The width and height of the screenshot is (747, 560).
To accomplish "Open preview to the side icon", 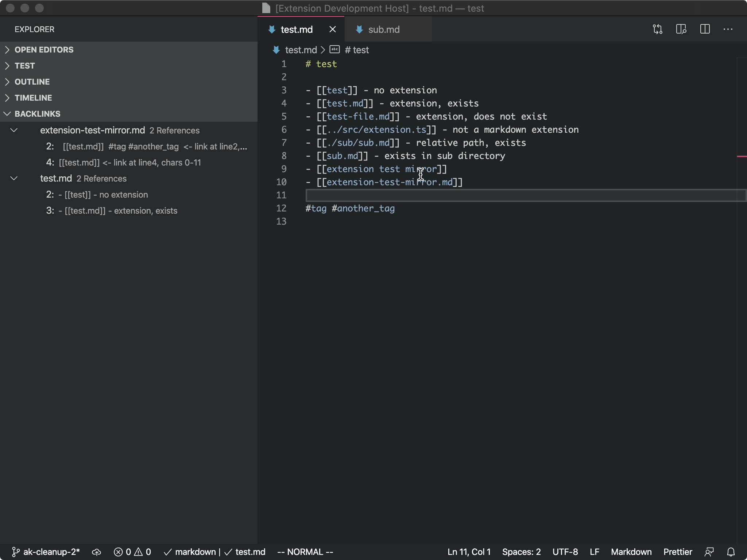I will click(681, 29).
